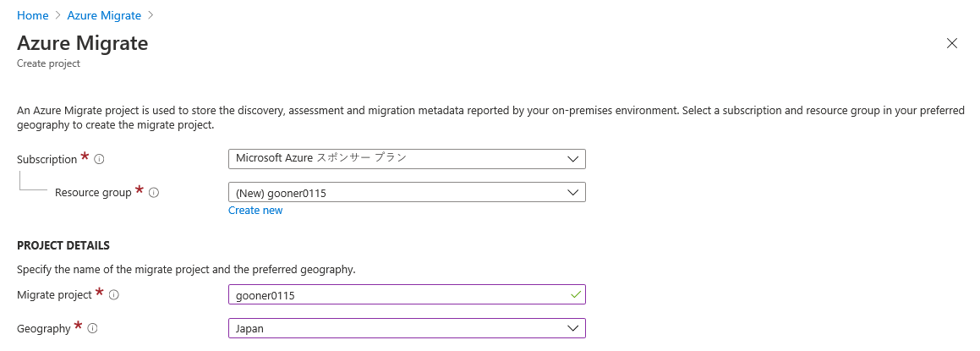Viewport: 980px width, 351px height.
Task: Go to Home in the breadcrumb
Action: pos(33,15)
